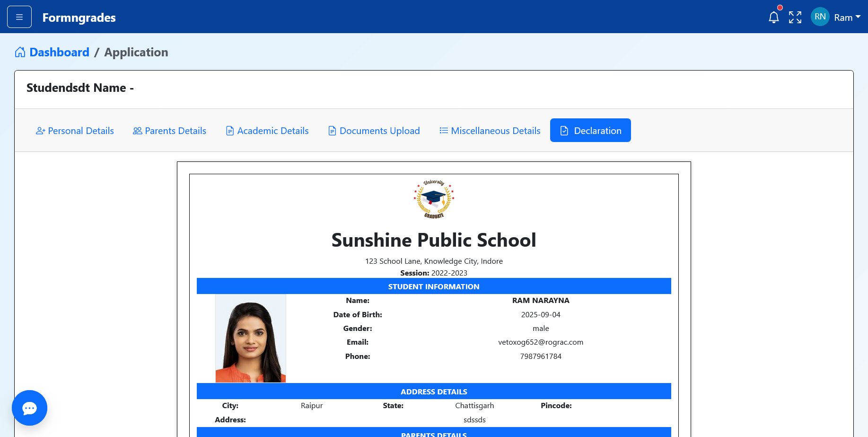Screen dimensions: 868x437
Task: Navigate back via the Dashboard link
Action: tap(59, 52)
